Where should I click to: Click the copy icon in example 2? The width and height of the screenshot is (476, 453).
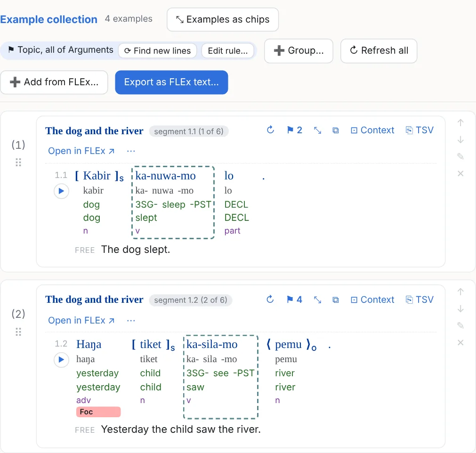pos(335,300)
